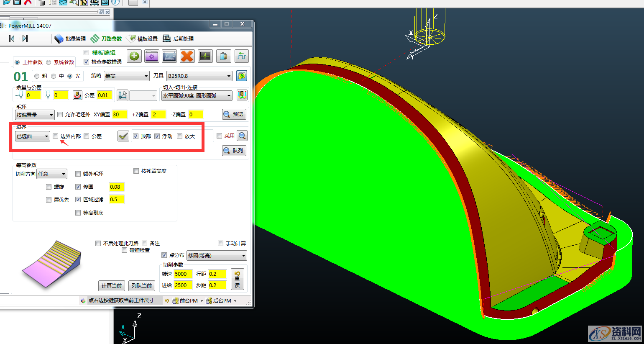
Task: Open the 切削方向 任意 dropdown
Action: pyautogui.click(x=52, y=174)
